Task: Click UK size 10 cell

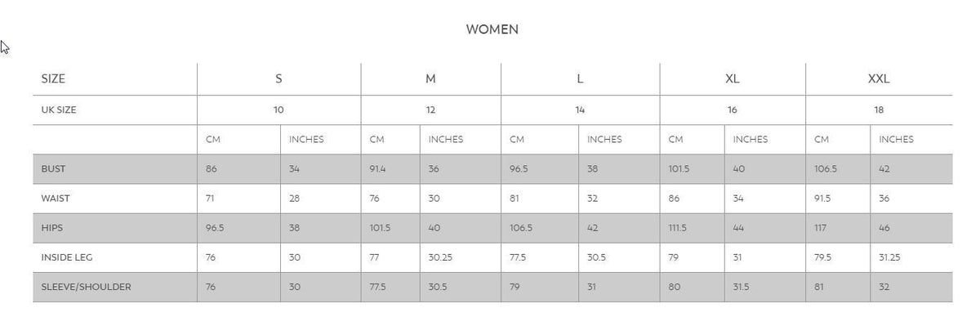Action: pos(278,109)
